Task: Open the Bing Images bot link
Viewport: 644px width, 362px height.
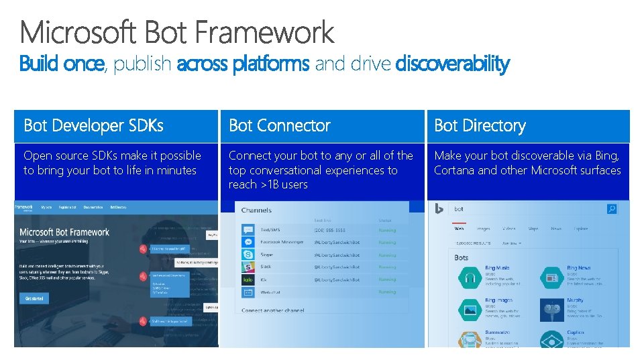Action: 498,300
